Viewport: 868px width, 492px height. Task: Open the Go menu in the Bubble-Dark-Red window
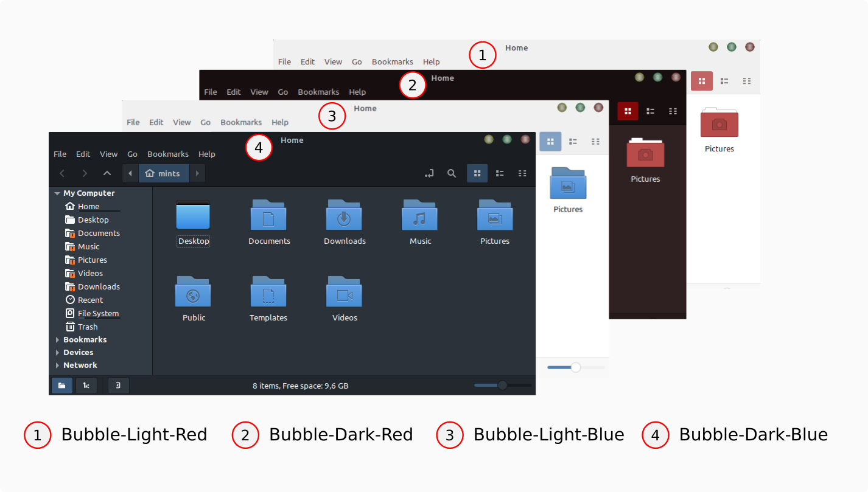[x=283, y=92]
